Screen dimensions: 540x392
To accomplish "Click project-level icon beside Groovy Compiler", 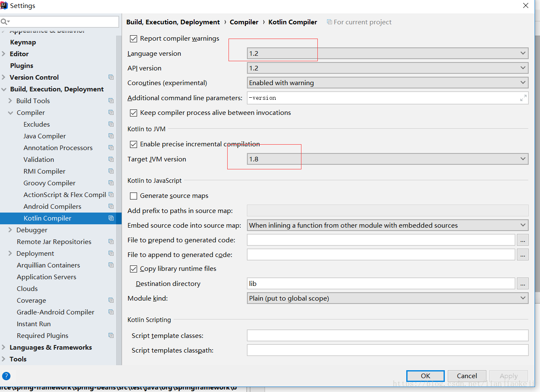I will coord(111,183).
